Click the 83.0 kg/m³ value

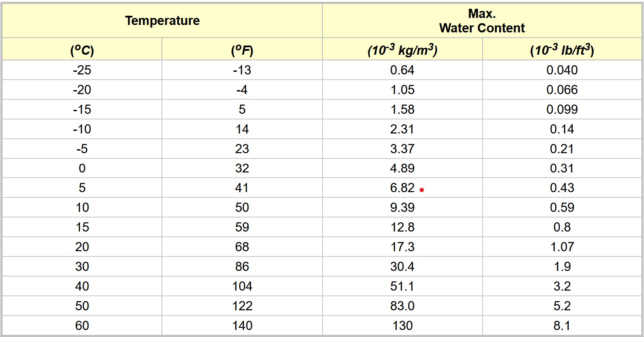tap(402, 306)
